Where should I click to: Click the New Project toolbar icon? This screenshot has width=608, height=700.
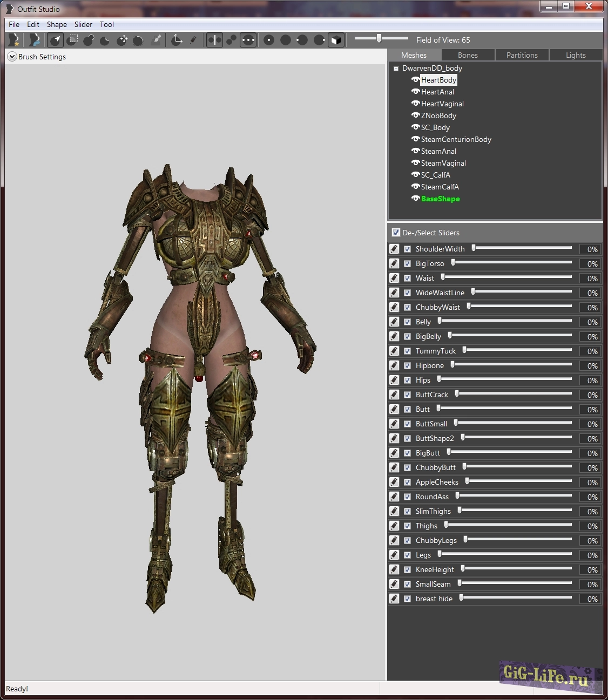click(x=13, y=40)
